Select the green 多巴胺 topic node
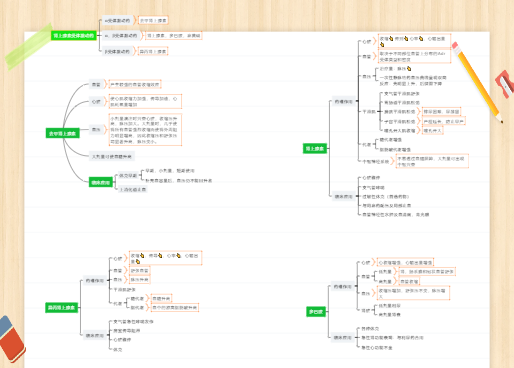Image resolution: width=514 pixels, height=368 pixels. point(316,312)
